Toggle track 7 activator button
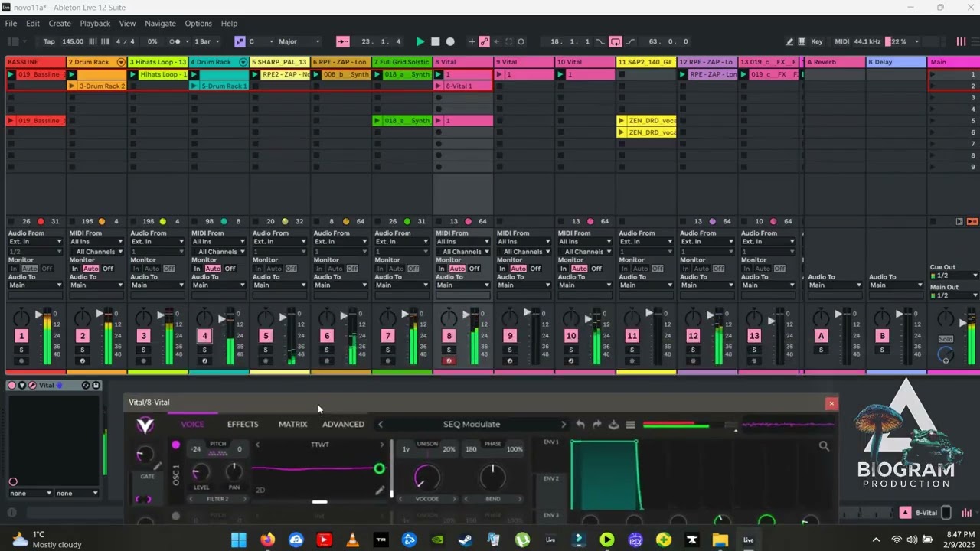Image resolution: width=980 pixels, height=551 pixels. [388, 336]
